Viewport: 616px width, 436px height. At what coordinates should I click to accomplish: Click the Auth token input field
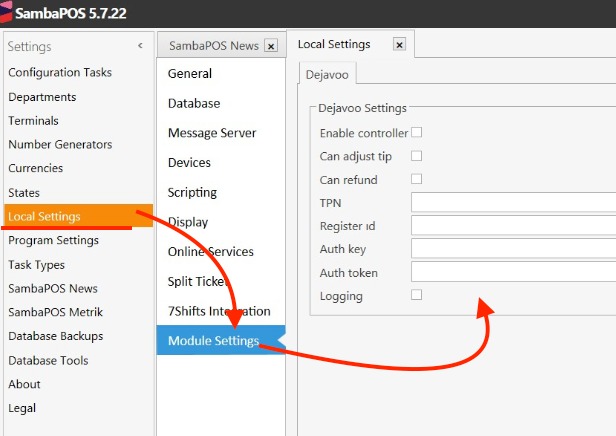513,272
